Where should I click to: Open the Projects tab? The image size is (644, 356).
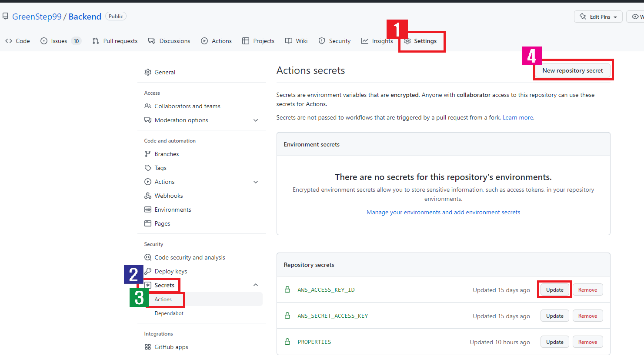click(258, 41)
